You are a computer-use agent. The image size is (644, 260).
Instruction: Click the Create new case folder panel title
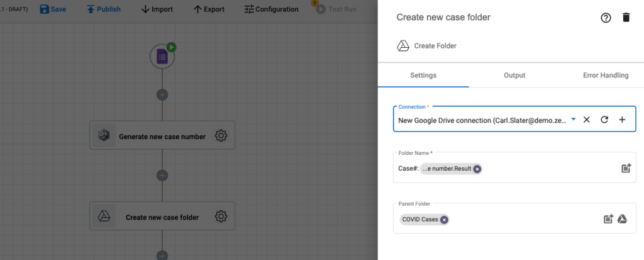[x=443, y=17]
